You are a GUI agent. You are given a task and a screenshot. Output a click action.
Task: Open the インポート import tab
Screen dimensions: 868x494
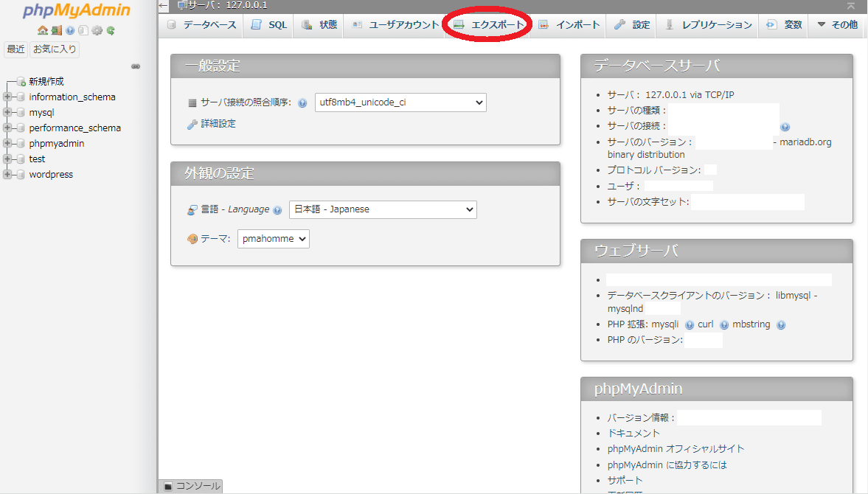click(x=569, y=25)
